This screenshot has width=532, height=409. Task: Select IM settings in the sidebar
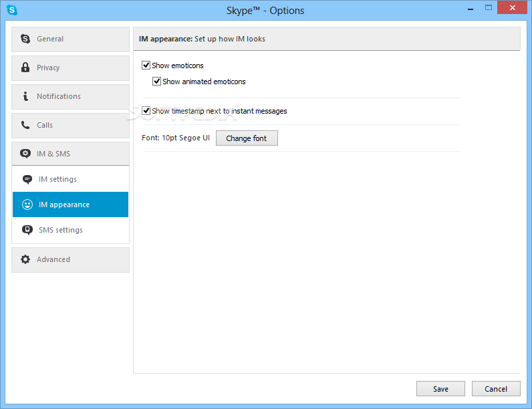click(x=71, y=179)
